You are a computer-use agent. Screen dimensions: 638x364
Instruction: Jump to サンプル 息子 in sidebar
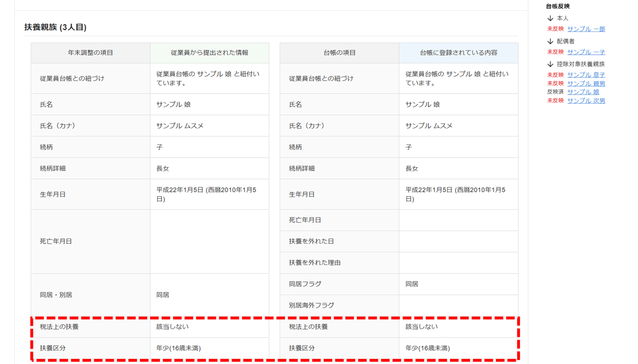[x=586, y=75]
